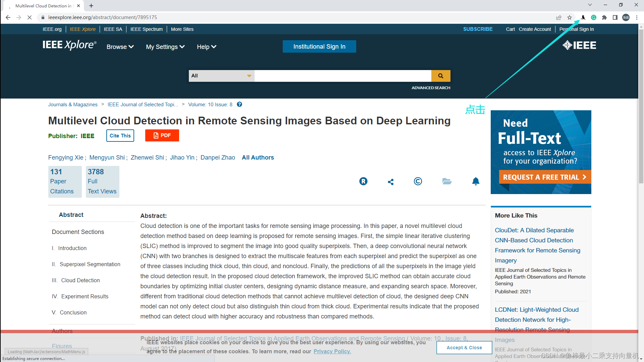This screenshot has width=644, height=362.
Task: Open IEEE Spectrum in top bar
Action: tap(147, 29)
